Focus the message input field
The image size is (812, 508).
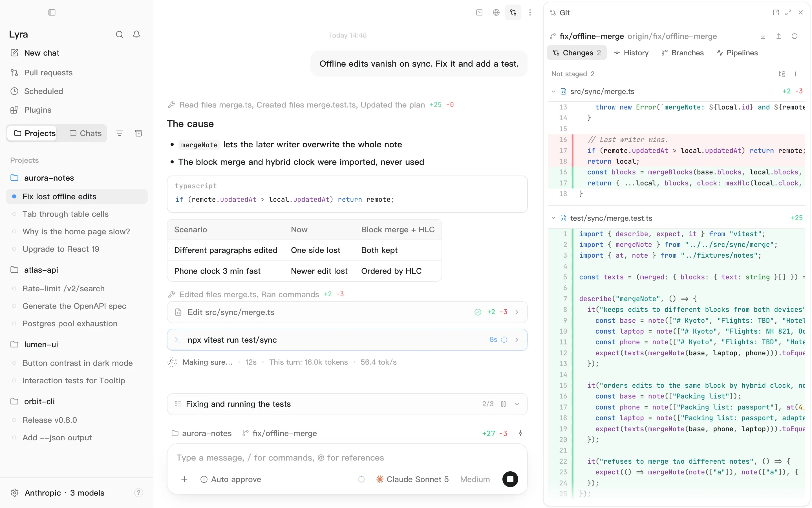(x=347, y=457)
